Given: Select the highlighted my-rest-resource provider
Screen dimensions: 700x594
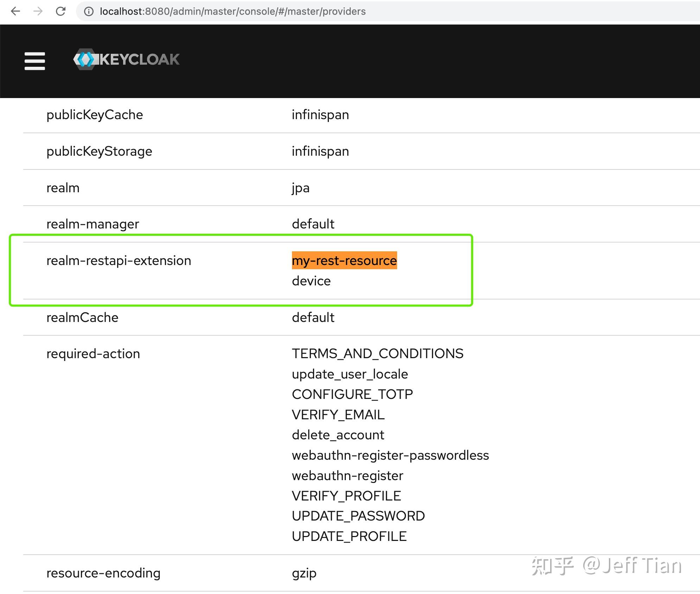Looking at the screenshot, I should 344,260.
